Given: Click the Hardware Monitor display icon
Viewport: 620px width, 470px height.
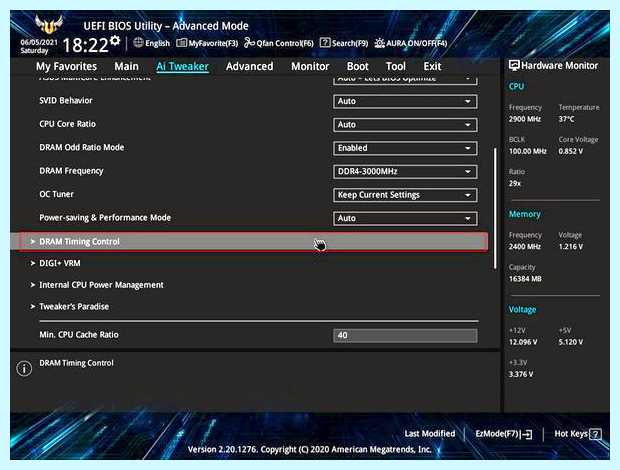Looking at the screenshot, I should pyautogui.click(x=514, y=66).
